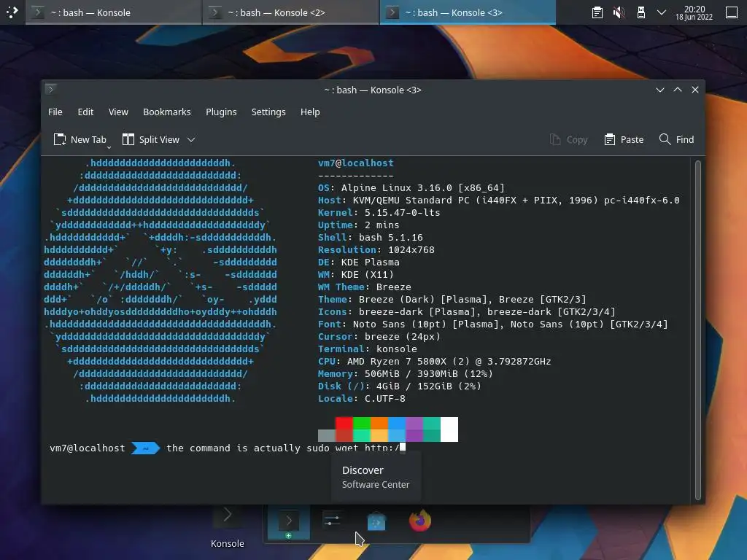Image resolution: width=747 pixels, height=560 pixels.
Task: Click the muted volume tray icon
Action: [619, 12]
